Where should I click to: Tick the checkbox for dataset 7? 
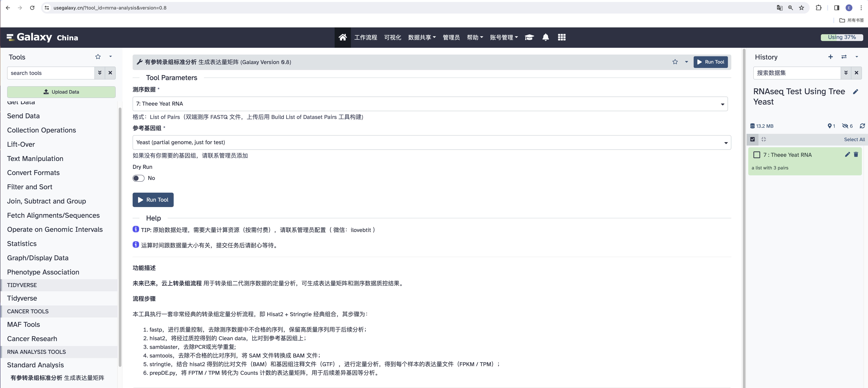tap(757, 155)
